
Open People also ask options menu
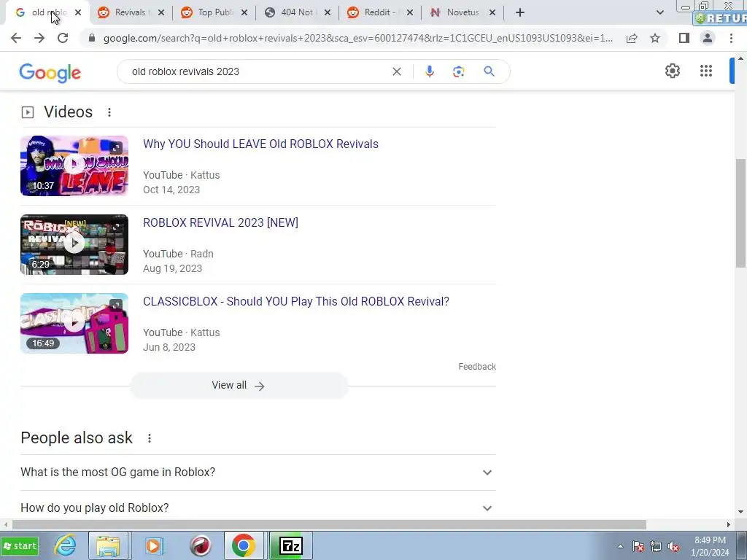[x=149, y=438]
